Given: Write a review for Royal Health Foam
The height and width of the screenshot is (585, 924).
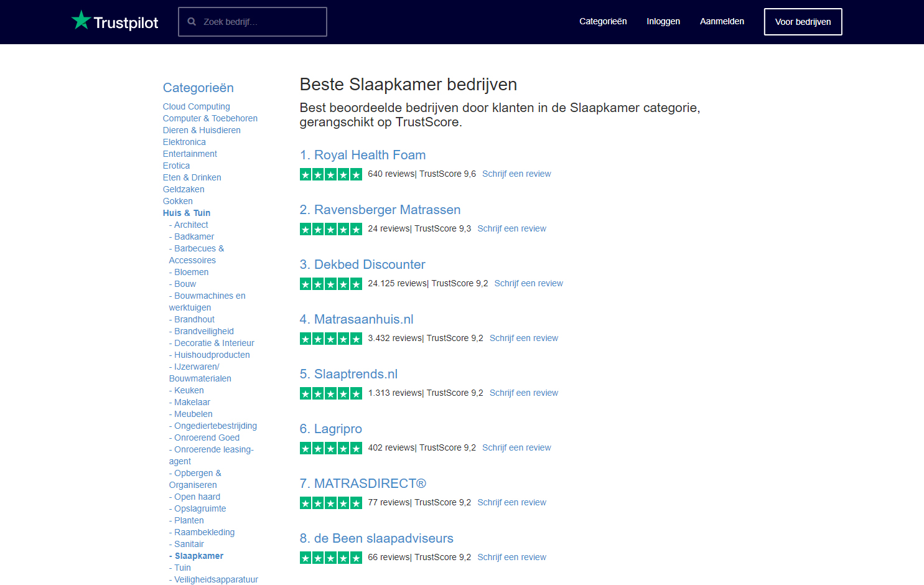Looking at the screenshot, I should [x=516, y=174].
